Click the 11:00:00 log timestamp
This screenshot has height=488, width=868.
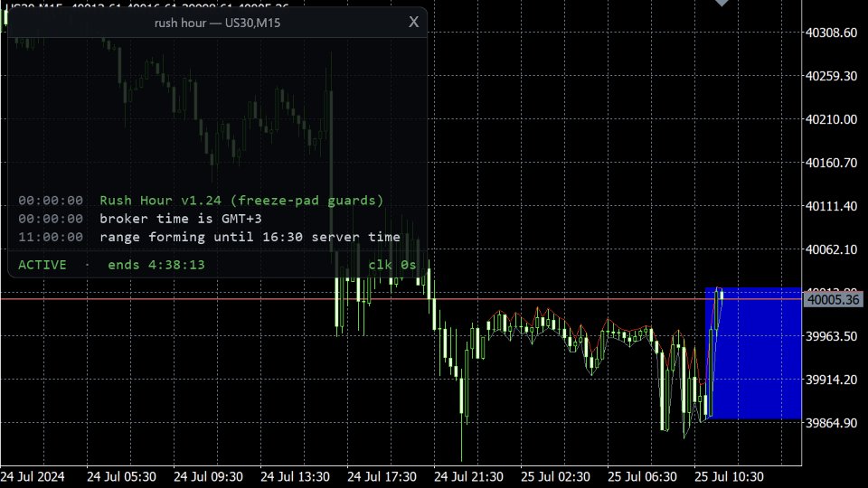pos(51,237)
